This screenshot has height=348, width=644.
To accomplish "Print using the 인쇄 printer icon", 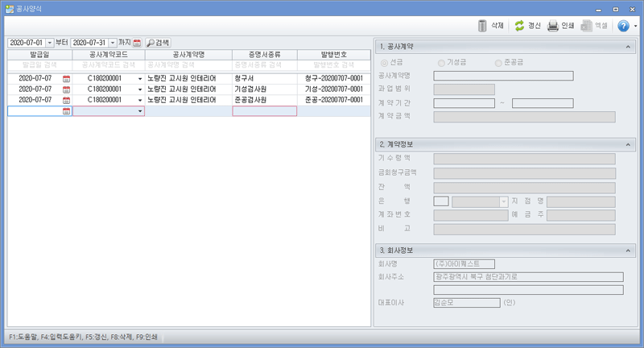I will (553, 26).
